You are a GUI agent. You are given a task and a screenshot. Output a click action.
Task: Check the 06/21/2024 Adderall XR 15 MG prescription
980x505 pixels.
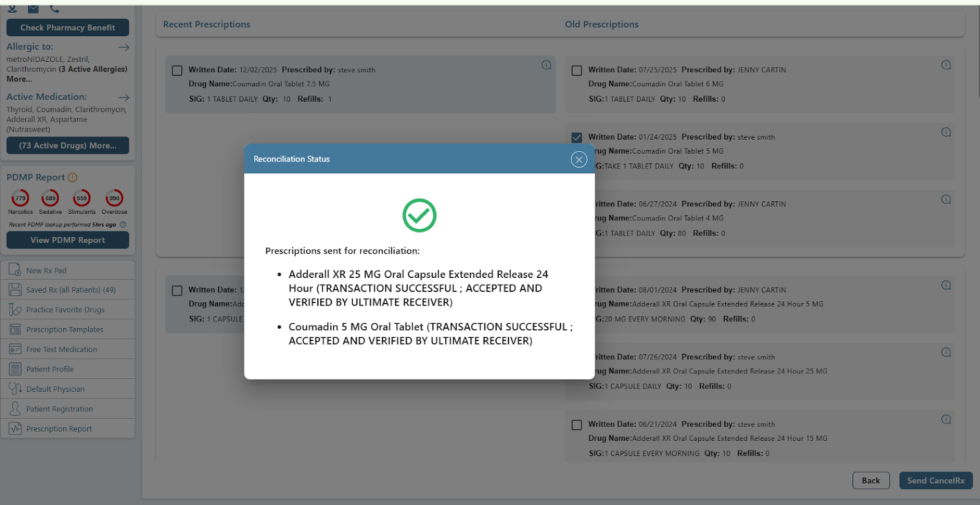pyautogui.click(x=576, y=425)
